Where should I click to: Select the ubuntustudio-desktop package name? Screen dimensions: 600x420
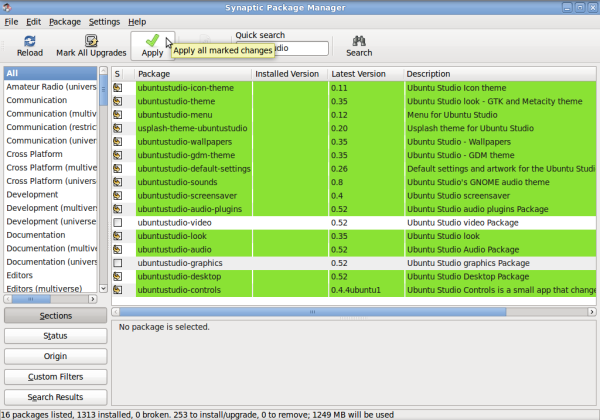179,277
